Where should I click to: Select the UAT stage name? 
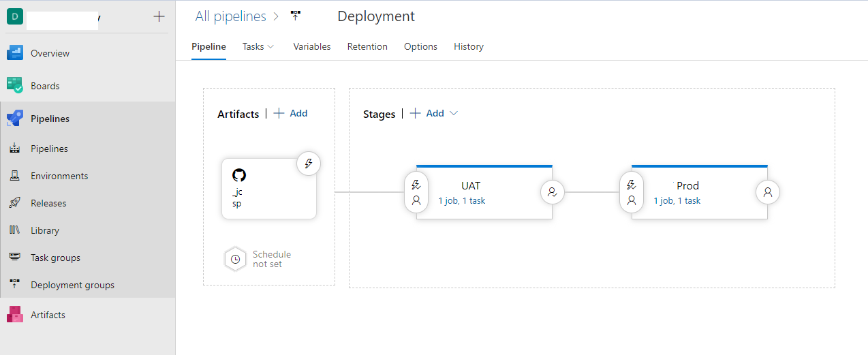click(x=471, y=185)
